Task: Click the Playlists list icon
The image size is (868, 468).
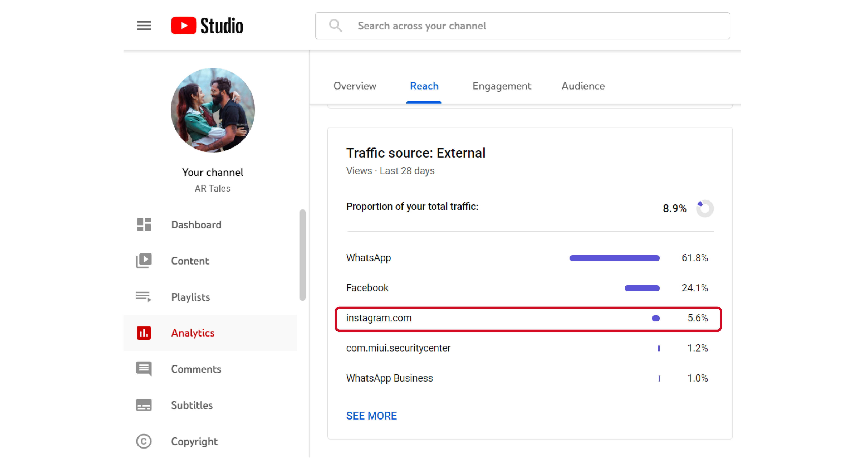Action: click(144, 297)
